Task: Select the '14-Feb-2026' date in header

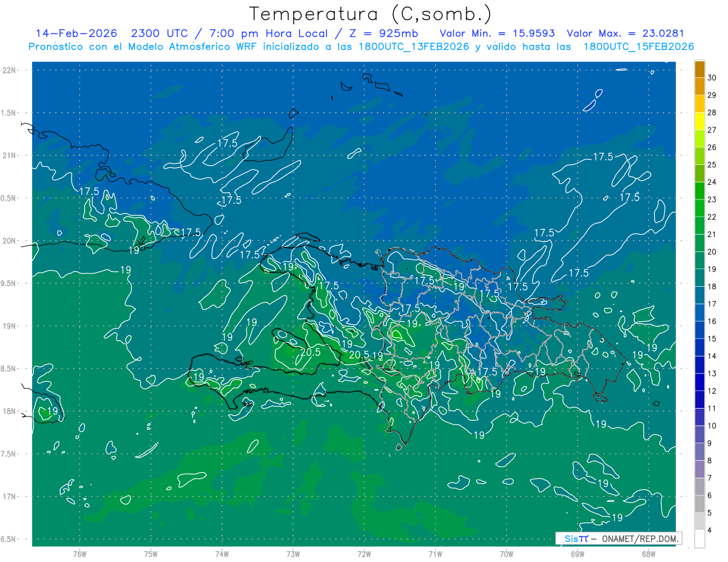Action: tap(76, 33)
